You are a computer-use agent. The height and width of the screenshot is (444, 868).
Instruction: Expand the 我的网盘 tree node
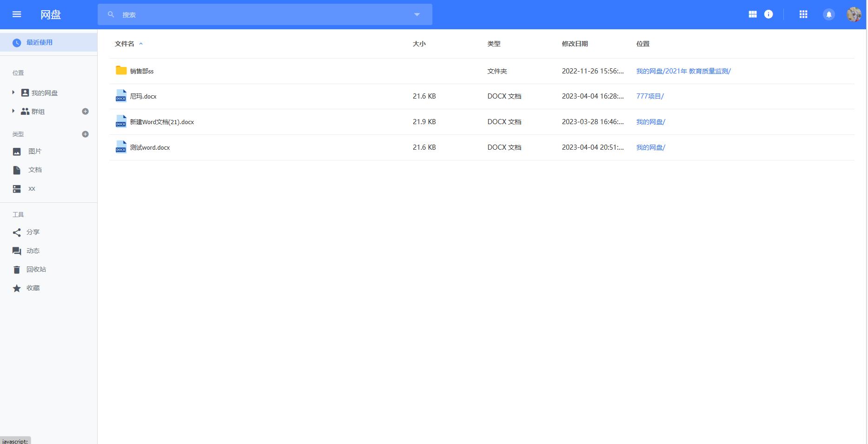click(x=13, y=93)
